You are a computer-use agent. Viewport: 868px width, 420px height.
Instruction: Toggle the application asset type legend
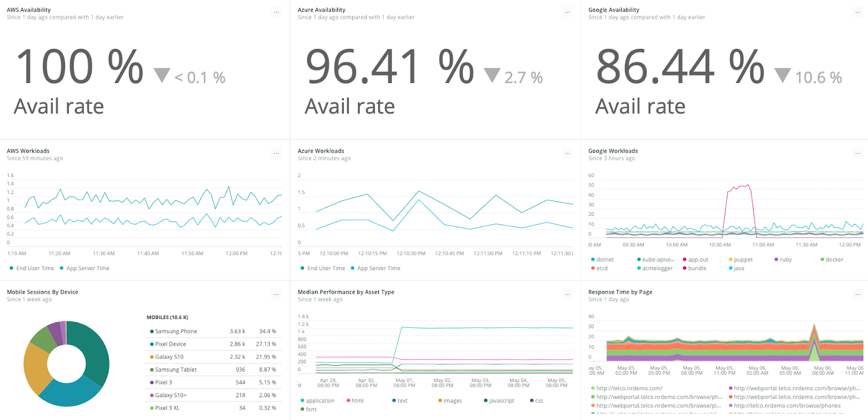[317, 400]
